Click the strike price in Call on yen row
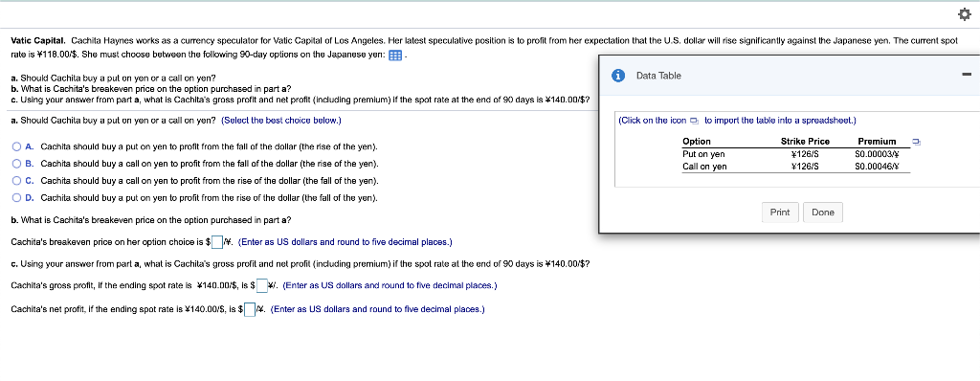The width and height of the screenshot is (980, 381). click(805, 167)
